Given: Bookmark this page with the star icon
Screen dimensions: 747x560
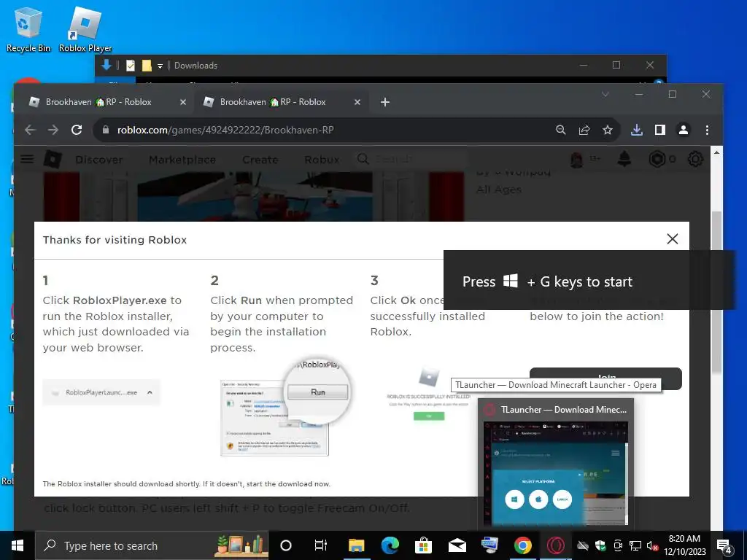Looking at the screenshot, I should point(608,130).
